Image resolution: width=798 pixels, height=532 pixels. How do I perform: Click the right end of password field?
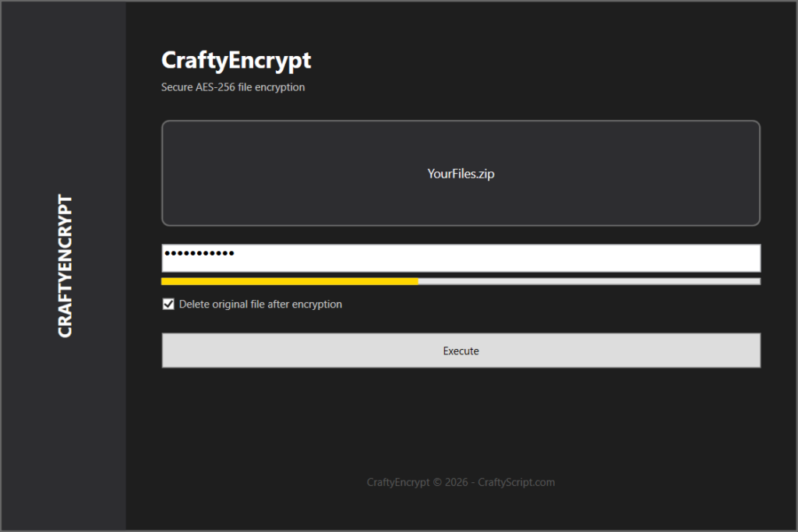[x=748, y=258]
